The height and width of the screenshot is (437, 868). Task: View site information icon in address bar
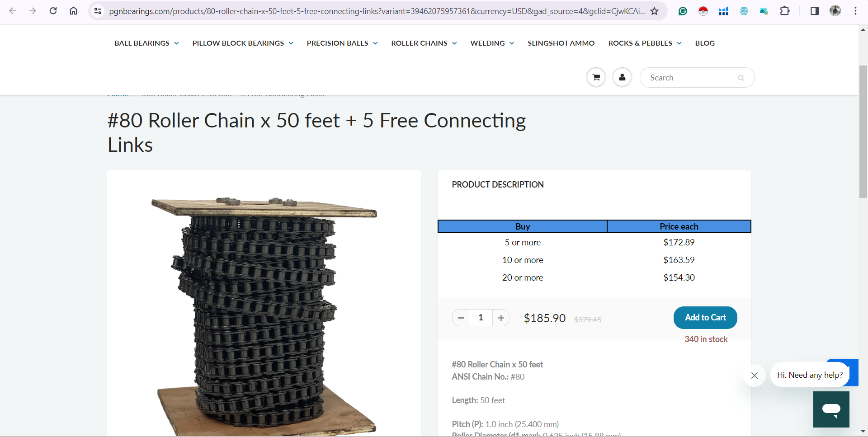tap(98, 11)
